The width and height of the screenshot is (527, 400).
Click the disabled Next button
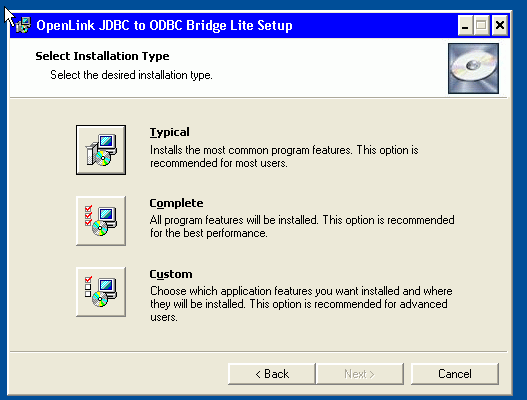(x=360, y=374)
